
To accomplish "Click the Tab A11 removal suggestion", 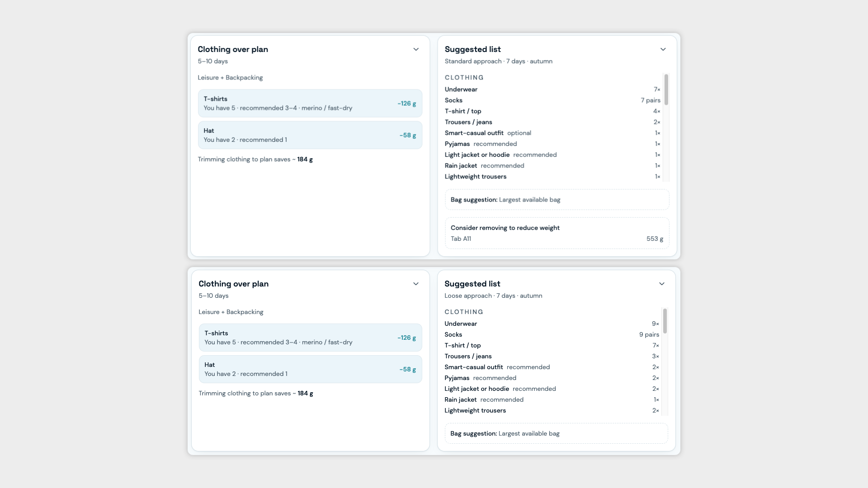I will click(557, 239).
